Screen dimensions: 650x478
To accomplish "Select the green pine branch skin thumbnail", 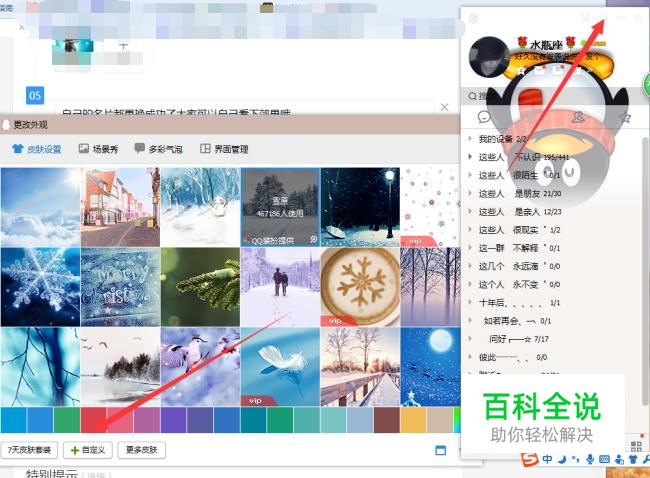I will click(200, 287).
